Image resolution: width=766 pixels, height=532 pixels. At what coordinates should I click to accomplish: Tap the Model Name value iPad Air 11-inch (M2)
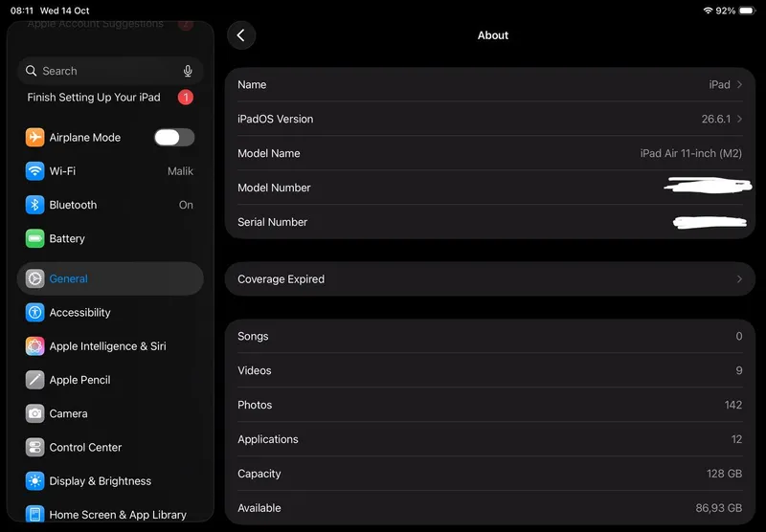[690, 153]
